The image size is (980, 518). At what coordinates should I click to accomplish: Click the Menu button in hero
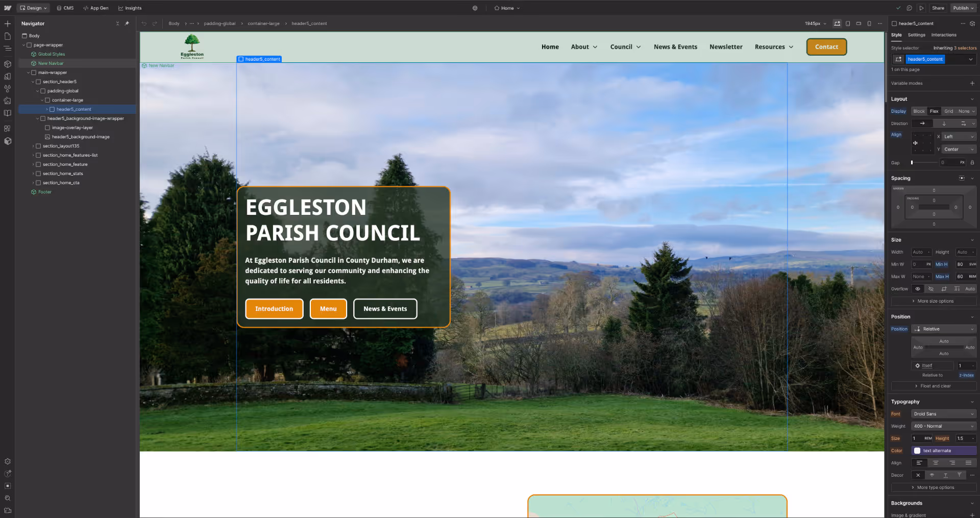point(328,309)
